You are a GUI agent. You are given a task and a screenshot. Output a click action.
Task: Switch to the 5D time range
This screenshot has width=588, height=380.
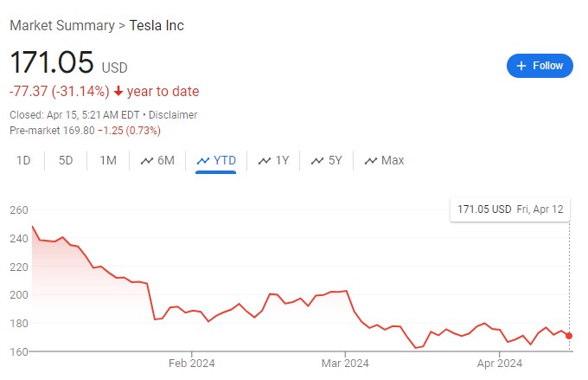[66, 160]
